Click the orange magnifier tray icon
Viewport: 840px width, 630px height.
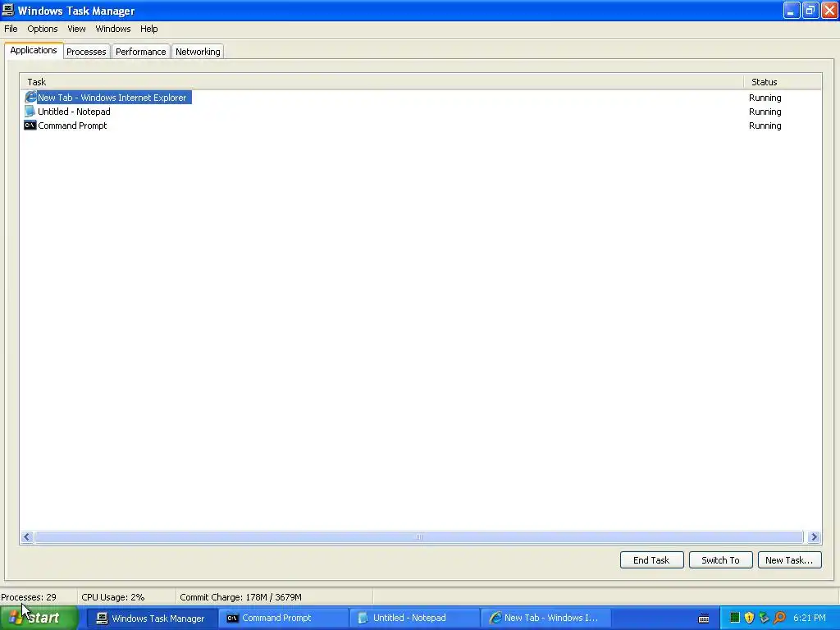pos(779,618)
